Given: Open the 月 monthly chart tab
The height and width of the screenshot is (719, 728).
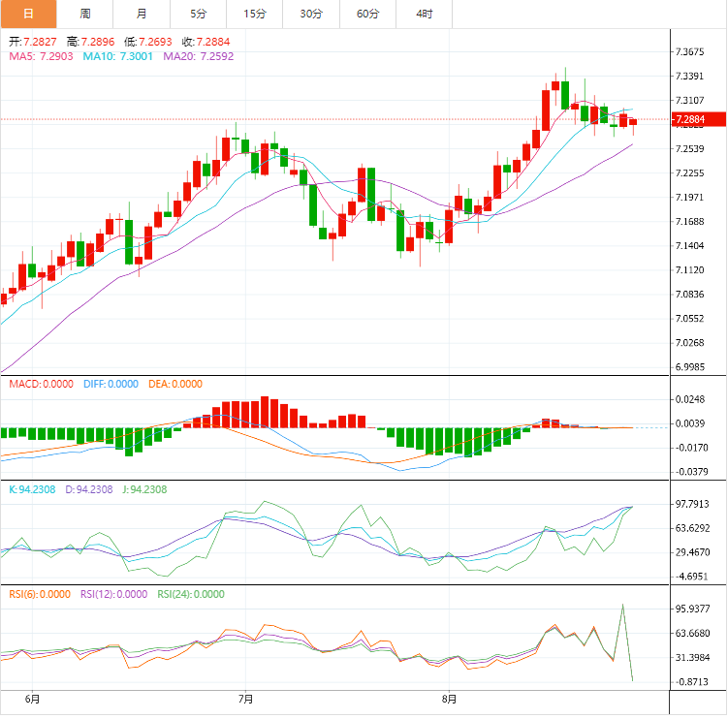Looking at the screenshot, I should [142, 14].
